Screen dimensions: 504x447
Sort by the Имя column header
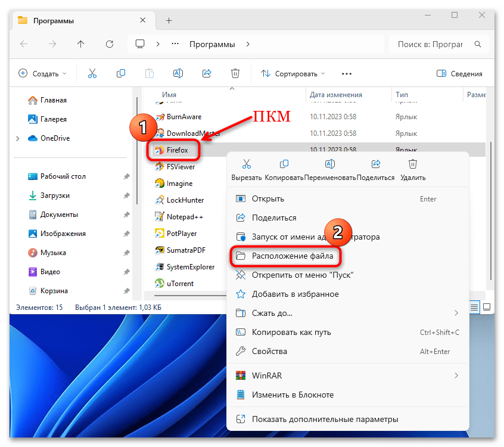click(169, 95)
